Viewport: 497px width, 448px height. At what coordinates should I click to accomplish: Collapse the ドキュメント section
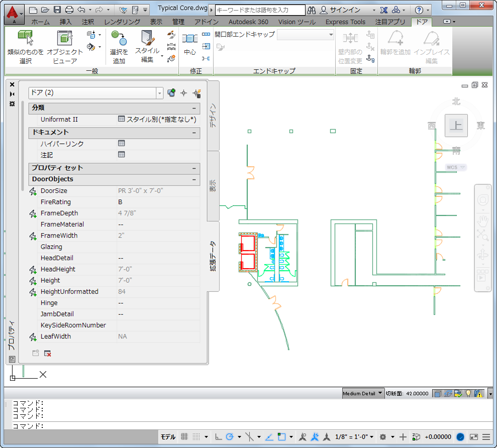194,133
